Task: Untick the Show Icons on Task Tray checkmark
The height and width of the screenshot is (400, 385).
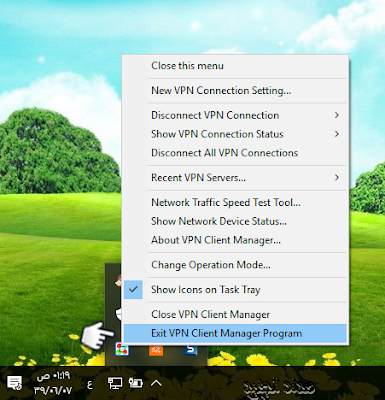Action: 133,290
